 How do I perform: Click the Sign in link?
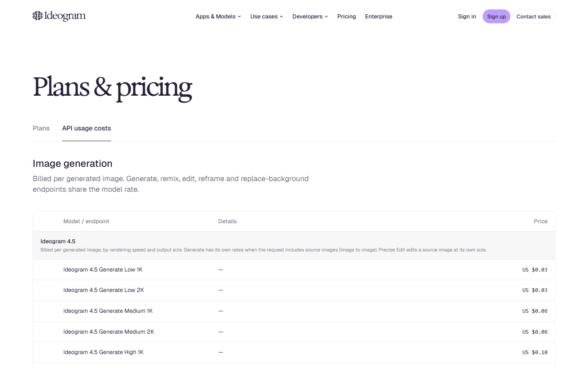click(467, 16)
